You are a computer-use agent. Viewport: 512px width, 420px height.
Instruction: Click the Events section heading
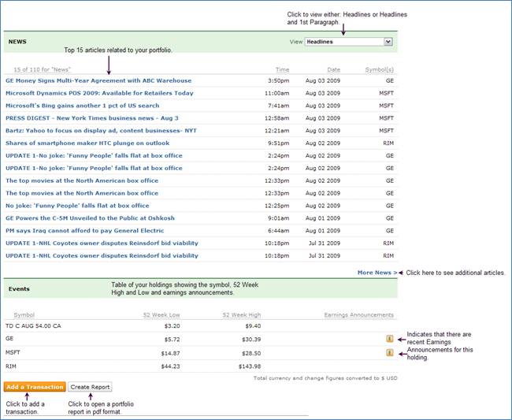point(19,288)
